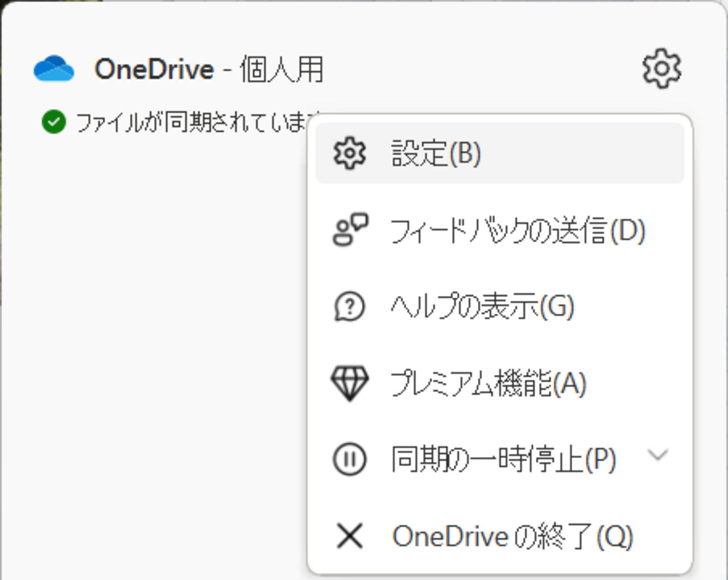Choose フィードバックの送信(D) from the menu
The width and height of the screenshot is (728, 580).
[517, 230]
